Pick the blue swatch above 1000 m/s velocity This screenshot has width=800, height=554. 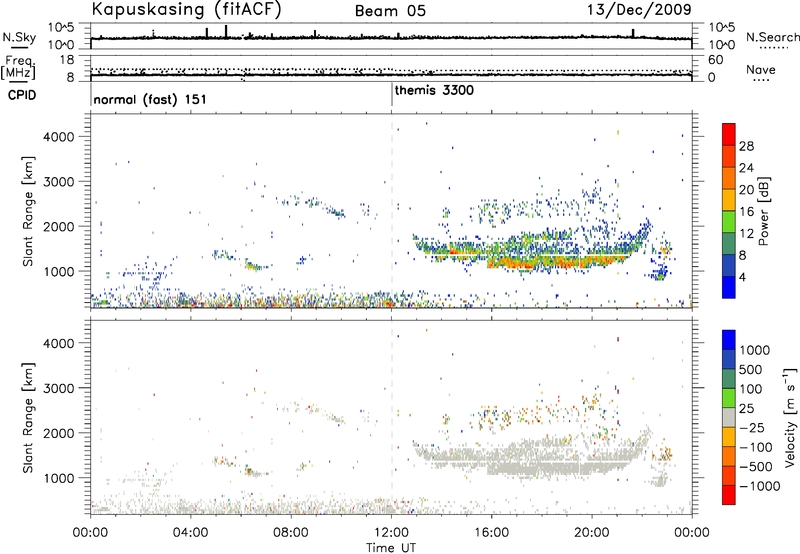point(729,340)
